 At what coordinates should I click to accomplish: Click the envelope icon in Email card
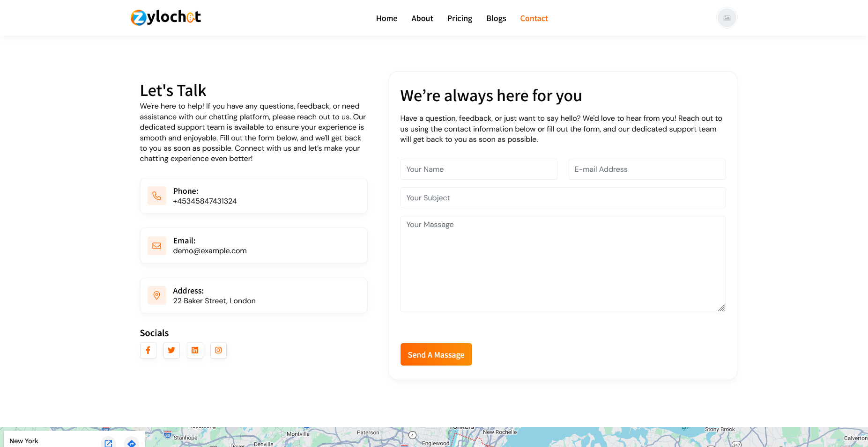point(157,246)
